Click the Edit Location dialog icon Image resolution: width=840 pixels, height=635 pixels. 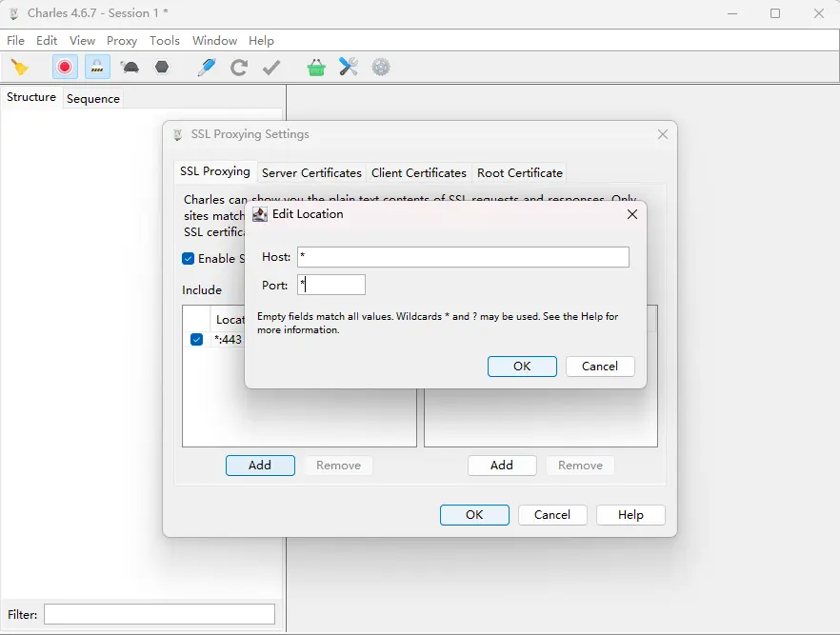point(260,214)
